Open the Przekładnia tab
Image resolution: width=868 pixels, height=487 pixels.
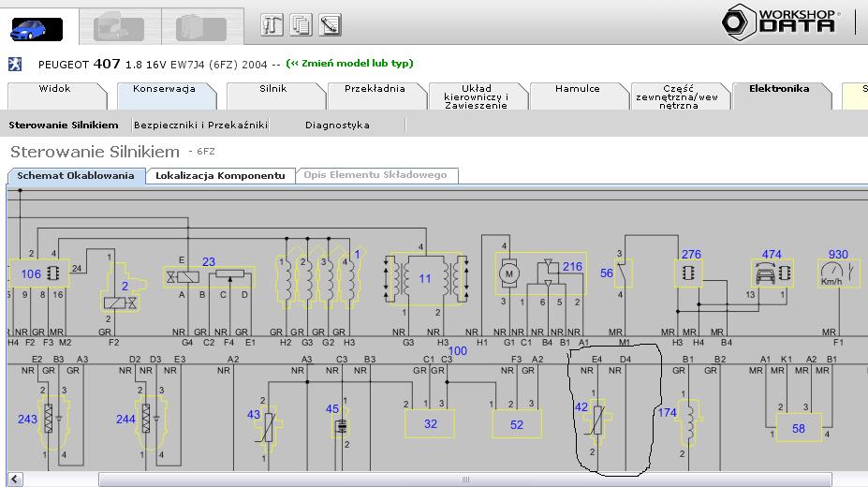coord(375,96)
